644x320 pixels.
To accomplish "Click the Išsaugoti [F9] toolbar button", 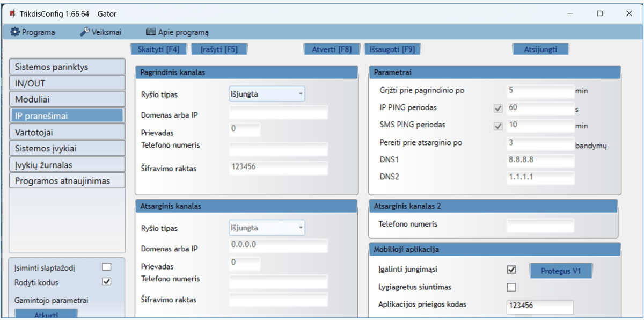I will pos(392,49).
